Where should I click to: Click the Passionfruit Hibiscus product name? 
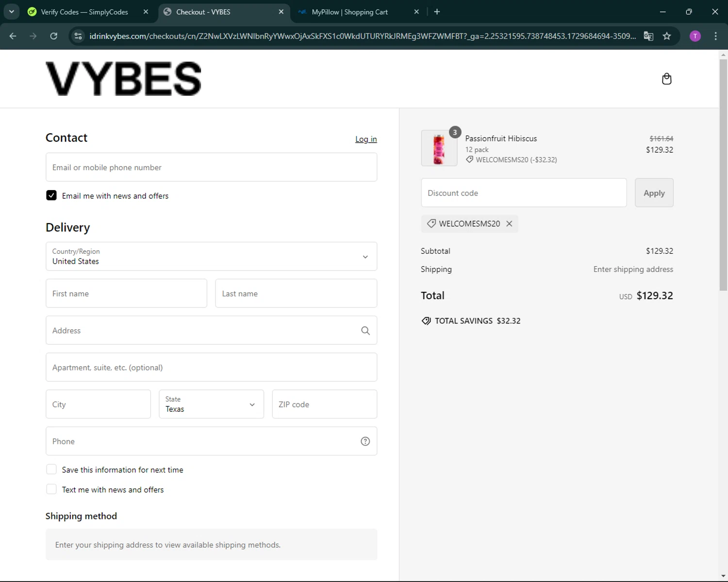coord(501,138)
